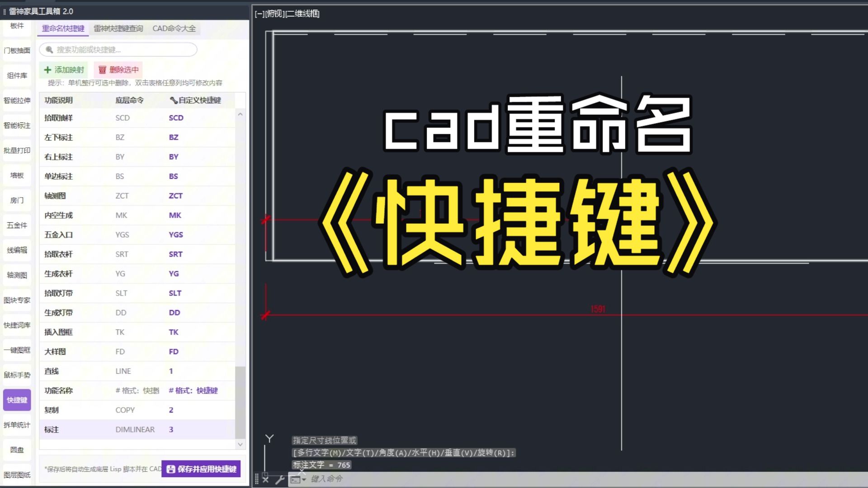
Task: Open 线编辑 in the sidebar
Action: point(17,250)
